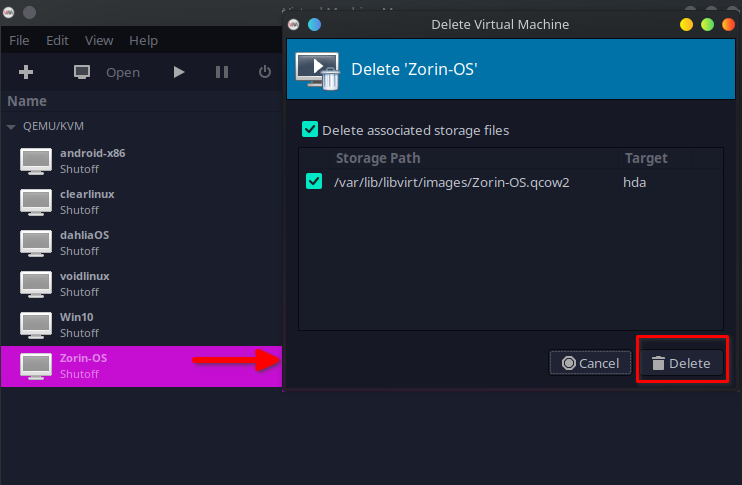742x485 pixels.
Task: Select the clearlinux virtual machine
Action: click(x=85, y=201)
